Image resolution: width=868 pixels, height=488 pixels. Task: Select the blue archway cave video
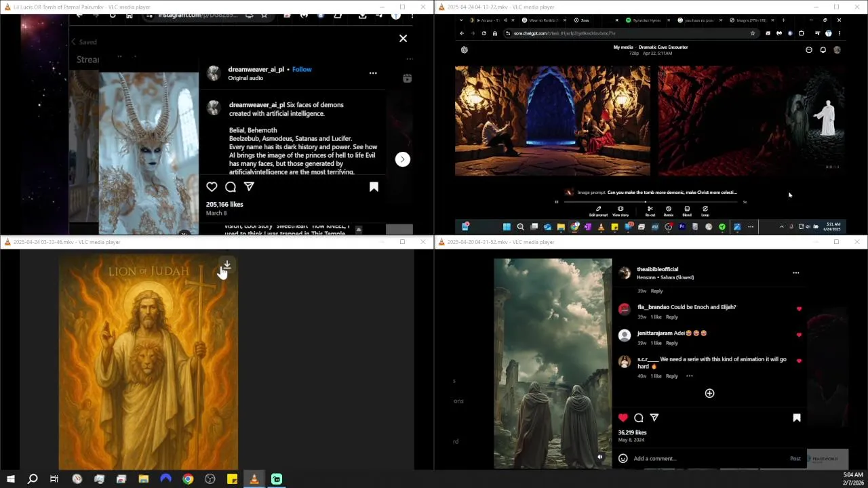(x=552, y=121)
